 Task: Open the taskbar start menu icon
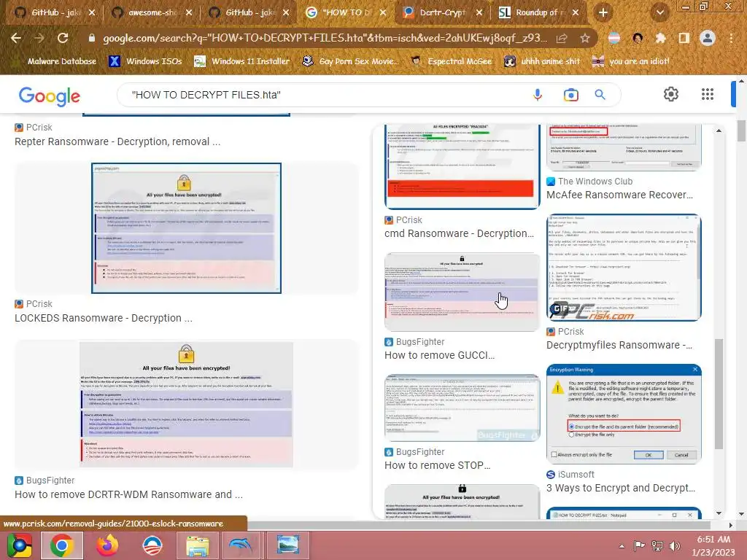point(20,545)
